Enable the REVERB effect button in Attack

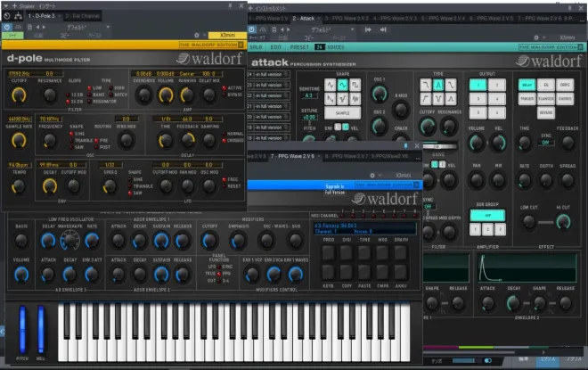[546, 113]
